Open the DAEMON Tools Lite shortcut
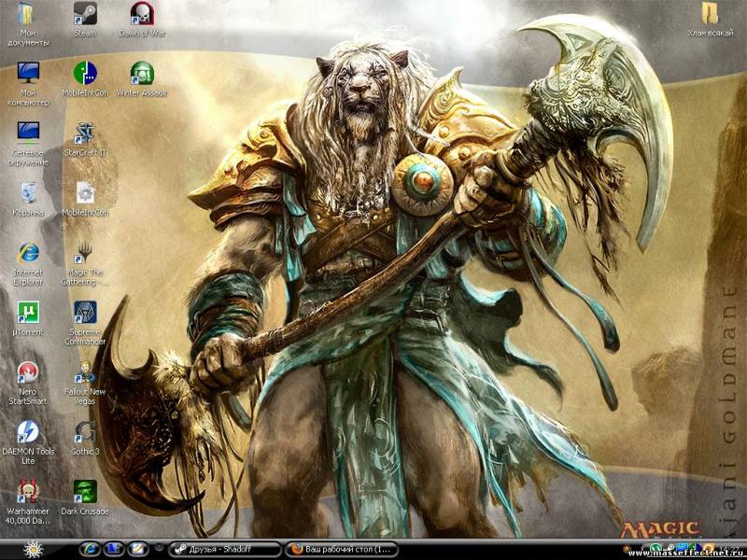This screenshot has height=560, width=747. pyautogui.click(x=28, y=432)
